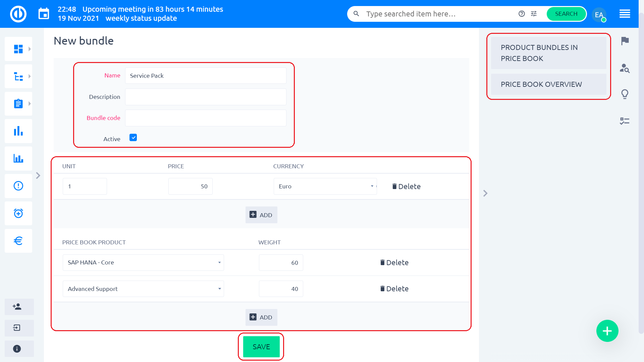Click the checklist icon in right rail
Screen dimensions: 644x362
click(625, 121)
